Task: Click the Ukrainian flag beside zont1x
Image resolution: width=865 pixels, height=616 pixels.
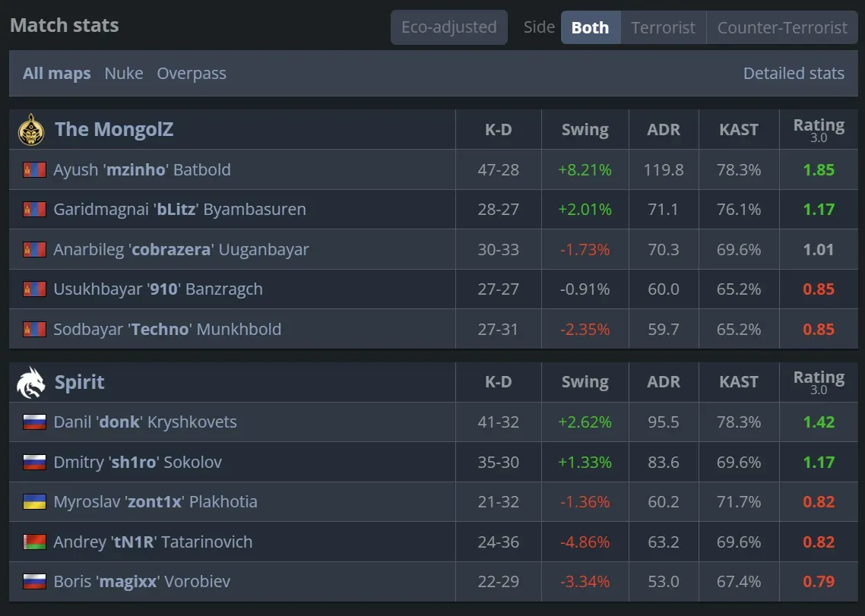Action: (35, 502)
